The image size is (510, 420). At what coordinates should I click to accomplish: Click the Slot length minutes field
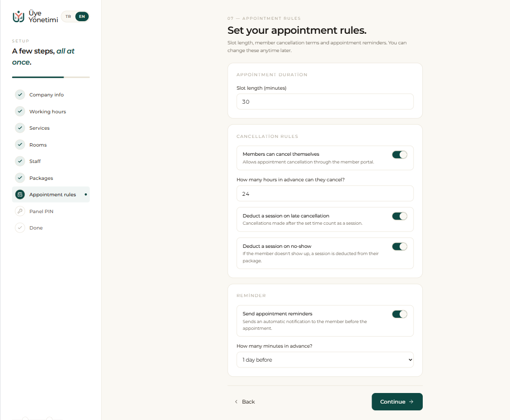325,102
